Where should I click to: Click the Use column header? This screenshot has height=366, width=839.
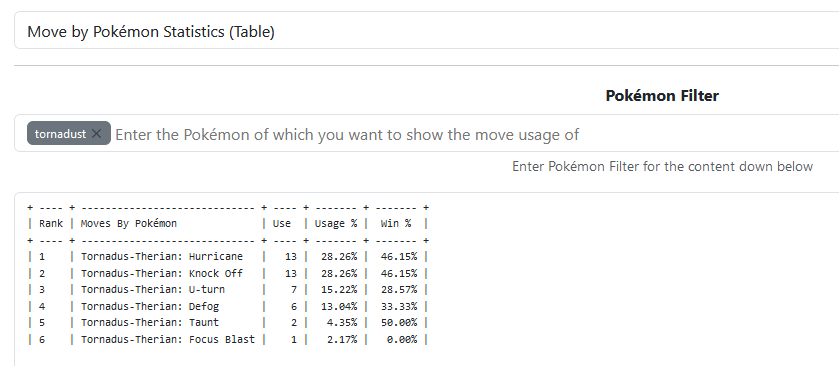pyautogui.click(x=282, y=224)
